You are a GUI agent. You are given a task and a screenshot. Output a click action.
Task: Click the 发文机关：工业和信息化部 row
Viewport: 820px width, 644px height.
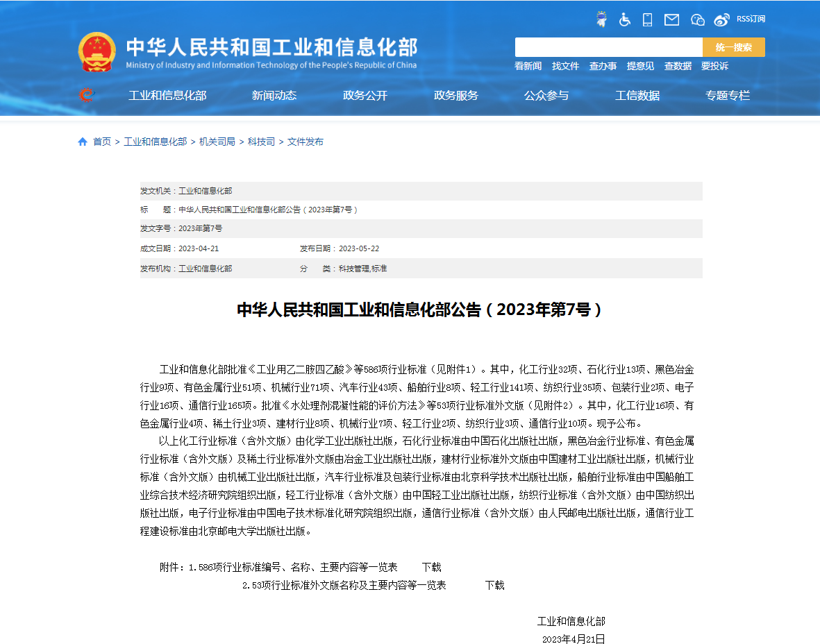[421, 191]
